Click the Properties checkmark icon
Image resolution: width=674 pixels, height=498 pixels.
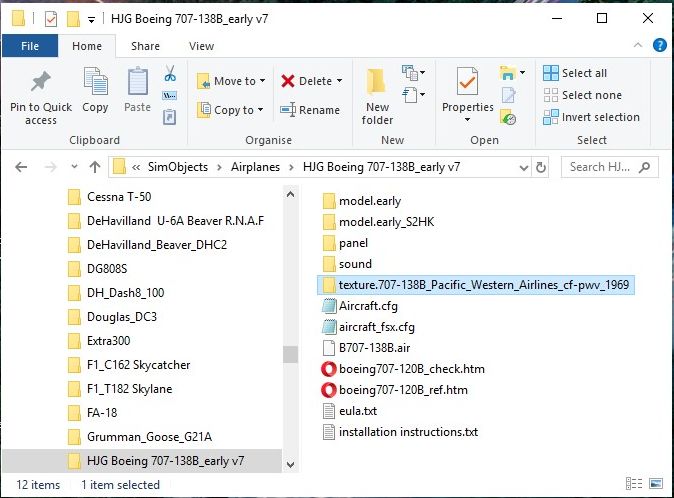[467, 81]
